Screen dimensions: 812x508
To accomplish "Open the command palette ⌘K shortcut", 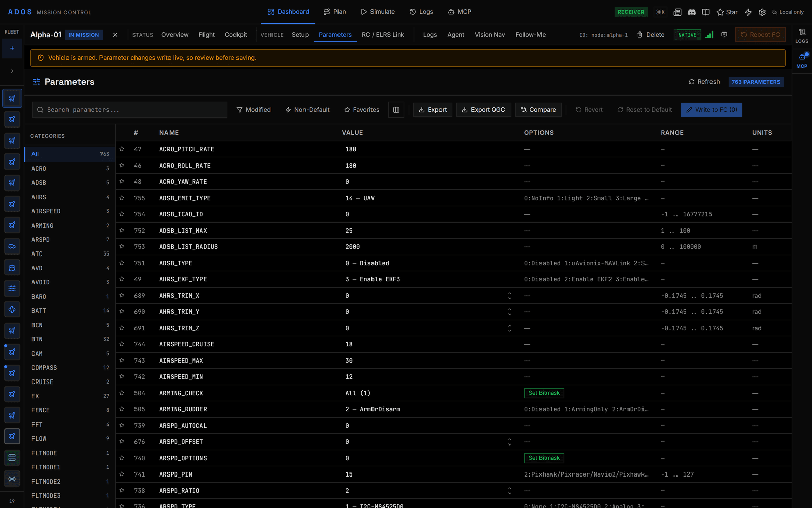I will click(660, 12).
